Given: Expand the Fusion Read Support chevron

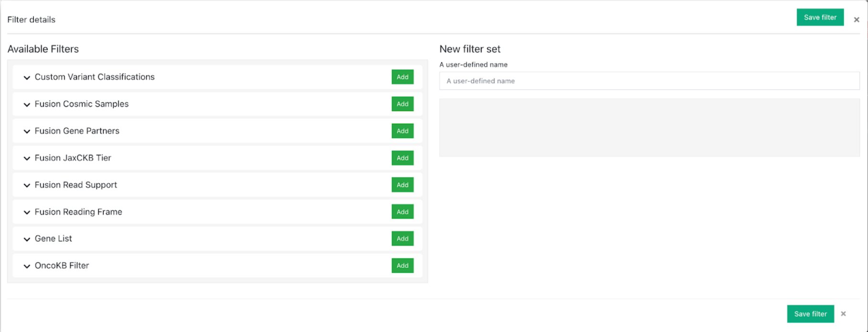Looking at the screenshot, I should (27, 185).
